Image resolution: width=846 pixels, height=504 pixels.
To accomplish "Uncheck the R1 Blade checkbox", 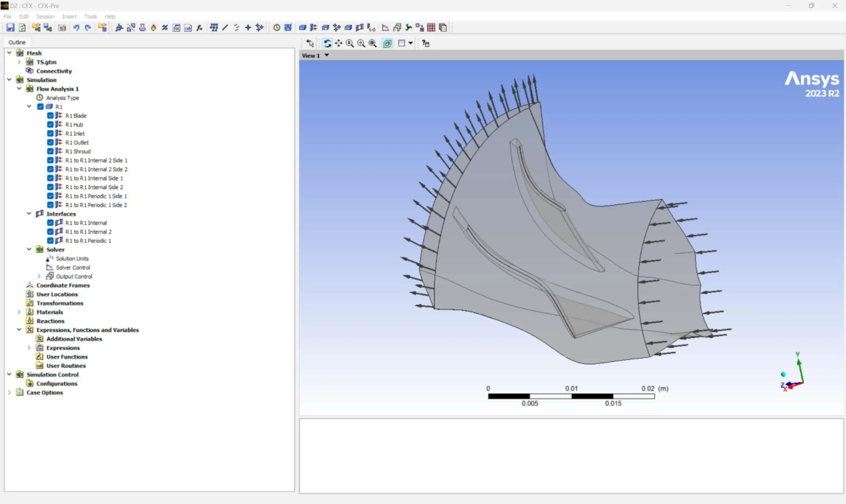I will coord(50,116).
